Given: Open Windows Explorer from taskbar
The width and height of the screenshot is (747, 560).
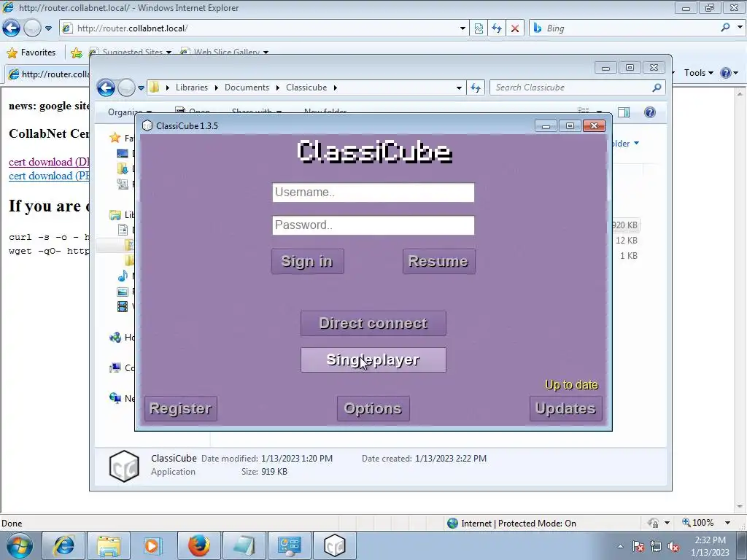Looking at the screenshot, I should coord(108,545).
